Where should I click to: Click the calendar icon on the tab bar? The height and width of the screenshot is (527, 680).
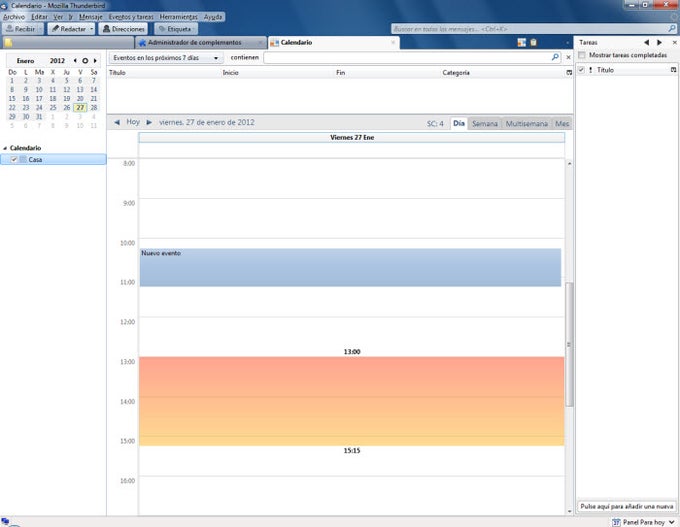pyautogui.click(x=522, y=42)
